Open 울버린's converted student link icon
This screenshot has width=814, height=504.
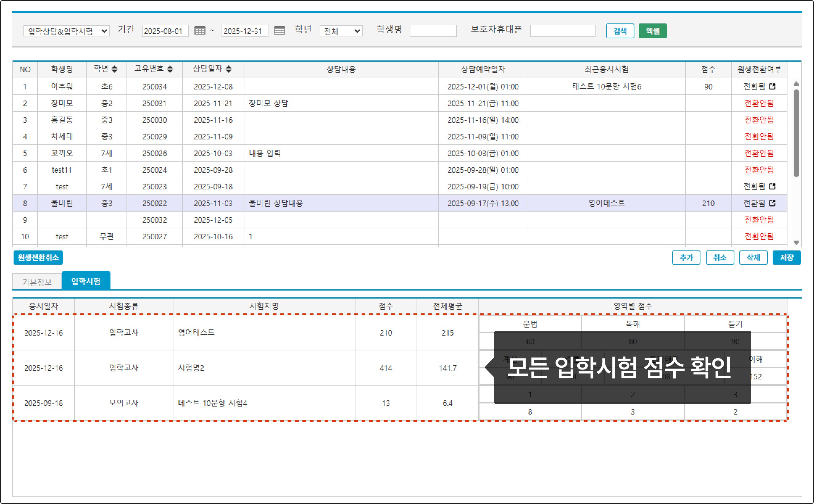coord(772,203)
